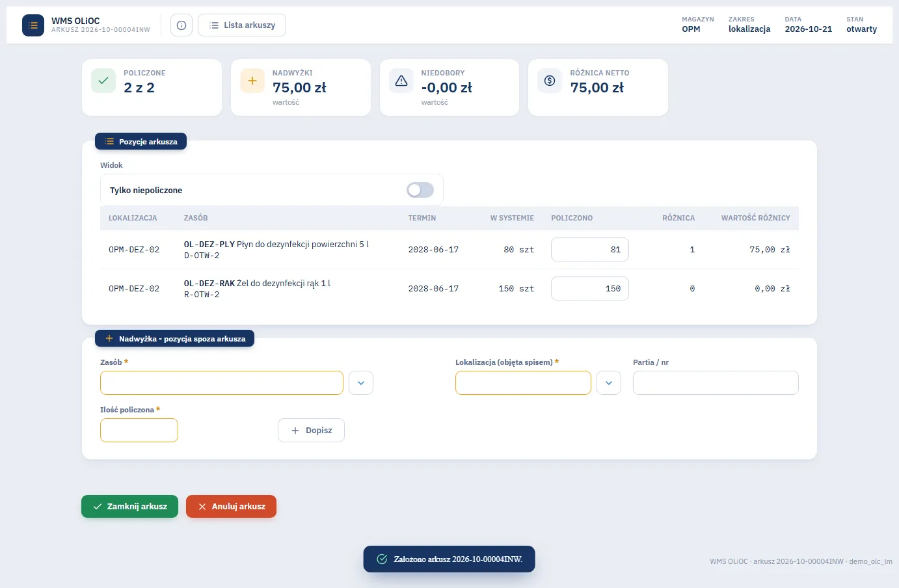Click the ZASÓB column header
Screen dimensions: 899x588
click(196, 219)
